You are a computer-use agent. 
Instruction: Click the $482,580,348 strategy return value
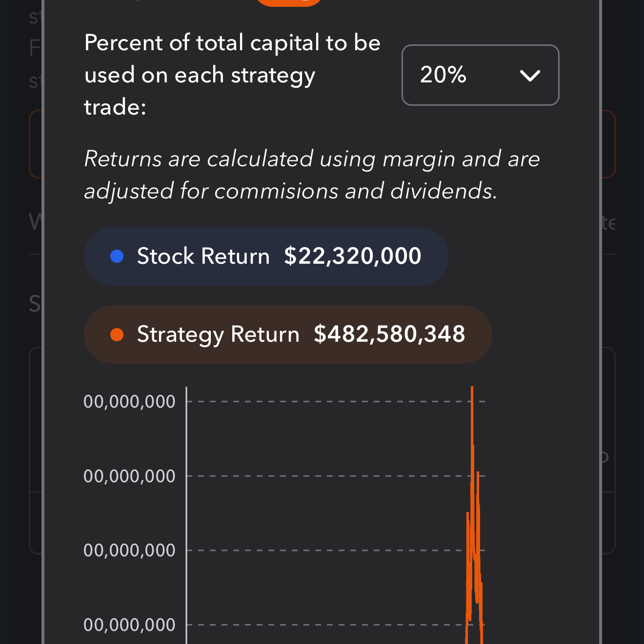[x=389, y=334]
